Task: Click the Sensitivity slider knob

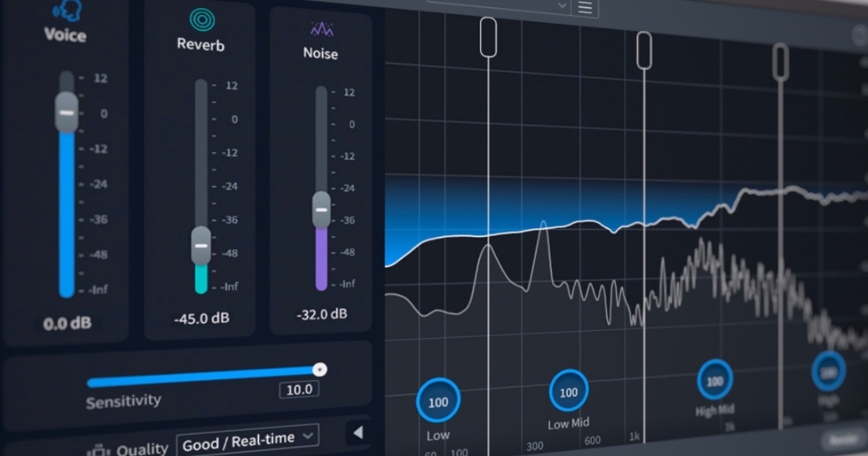Action: (319, 370)
